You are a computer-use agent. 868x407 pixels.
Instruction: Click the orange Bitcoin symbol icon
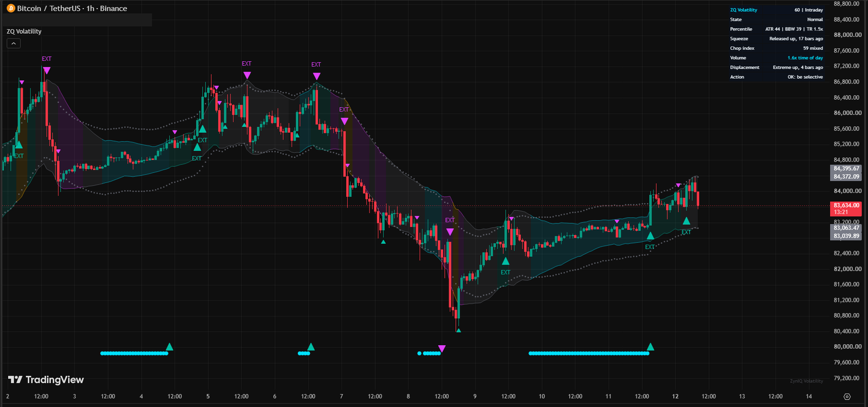point(10,9)
